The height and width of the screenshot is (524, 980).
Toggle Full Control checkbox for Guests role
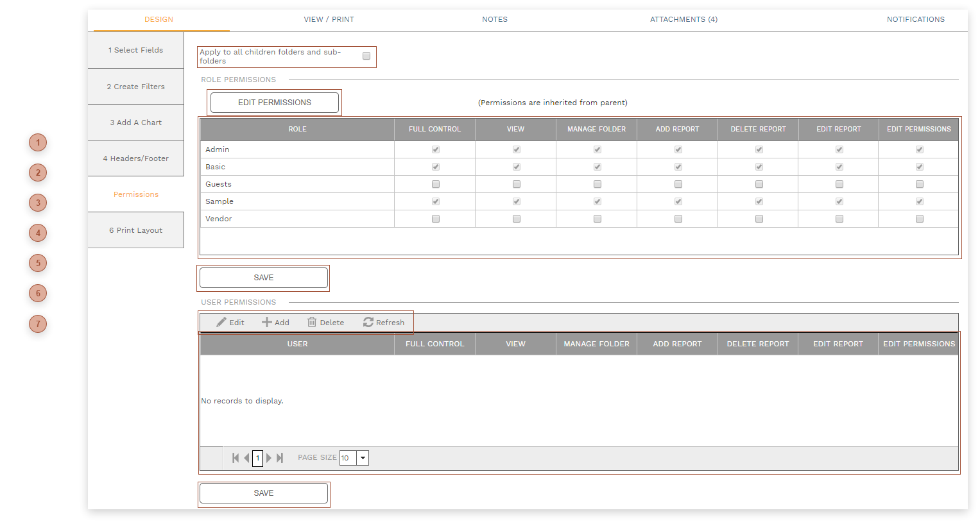(x=436, y=184)
